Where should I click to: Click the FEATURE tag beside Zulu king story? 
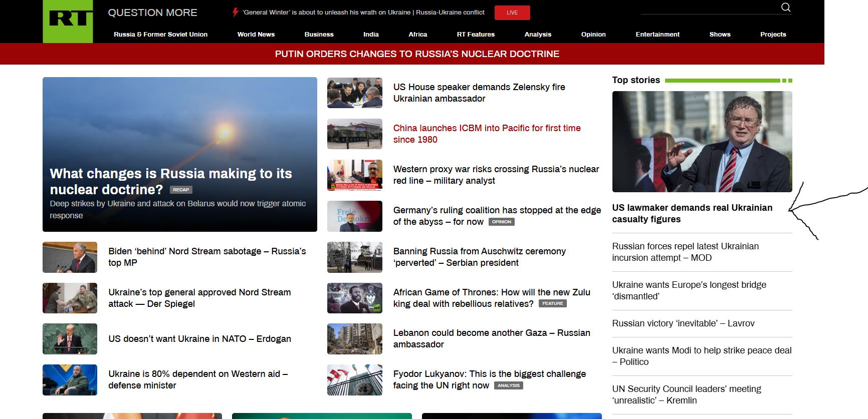click(x=553, y=303)
